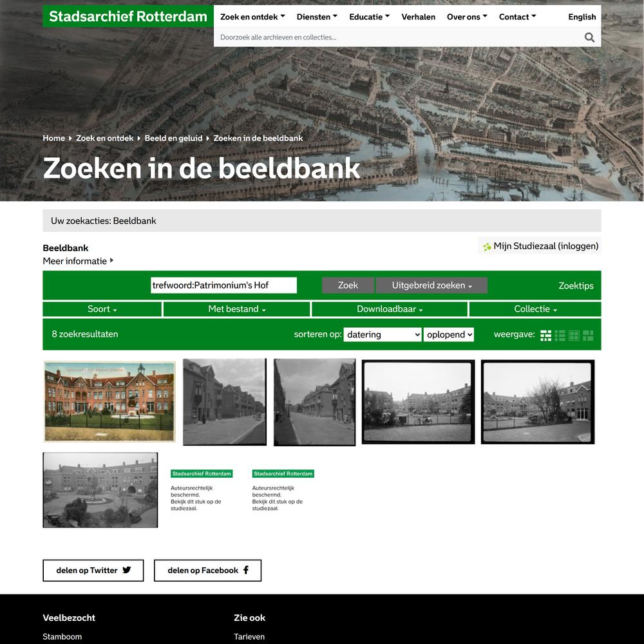
Task: Open the second copyright-protected placeholder result
Action: pos(283,490)
